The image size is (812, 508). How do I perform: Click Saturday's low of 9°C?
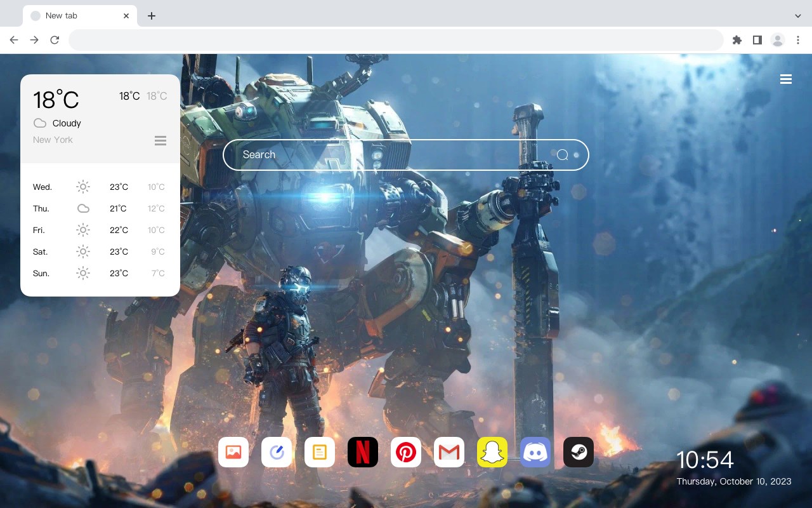[x=158, y=251]
